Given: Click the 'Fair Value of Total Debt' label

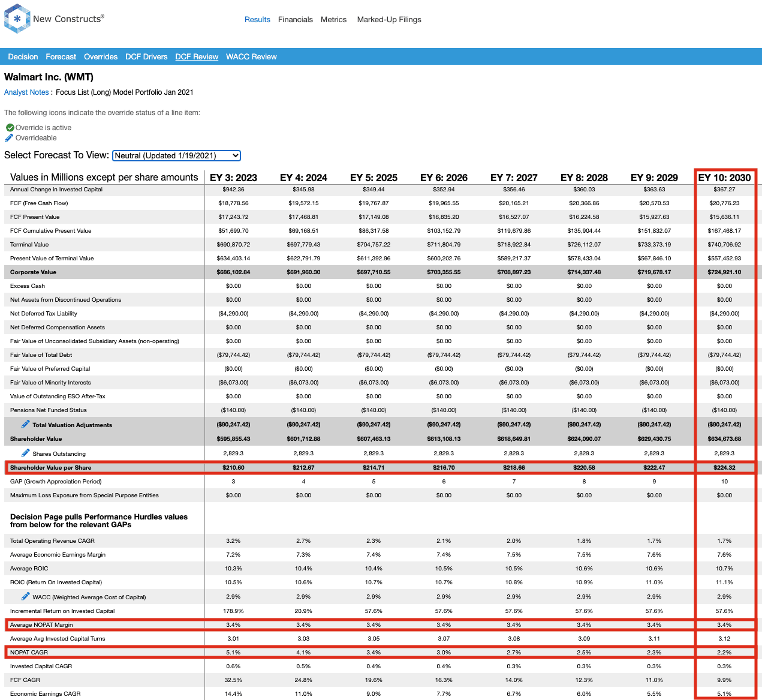Looking at the screenshot, I should pyautogui.click(x=41, y=355).
